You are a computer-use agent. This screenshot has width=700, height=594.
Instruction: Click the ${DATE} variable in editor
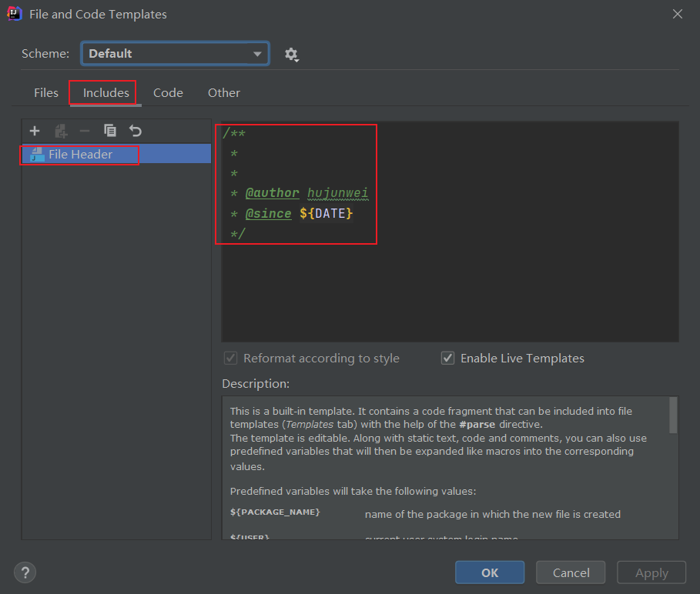(327, 214)
